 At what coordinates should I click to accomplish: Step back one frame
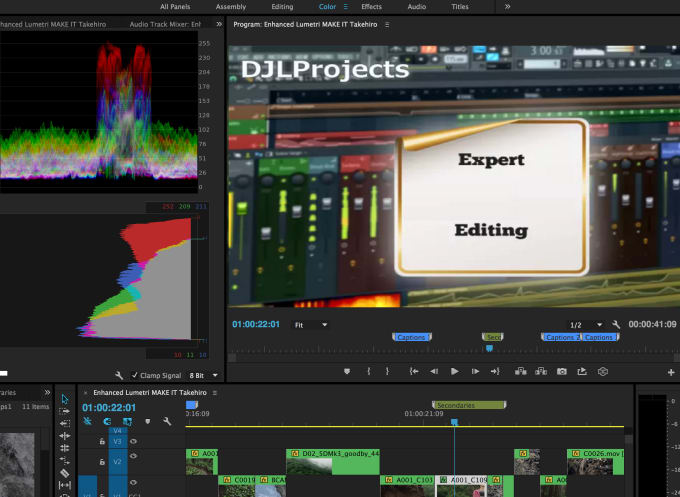[x=434, y=372]
